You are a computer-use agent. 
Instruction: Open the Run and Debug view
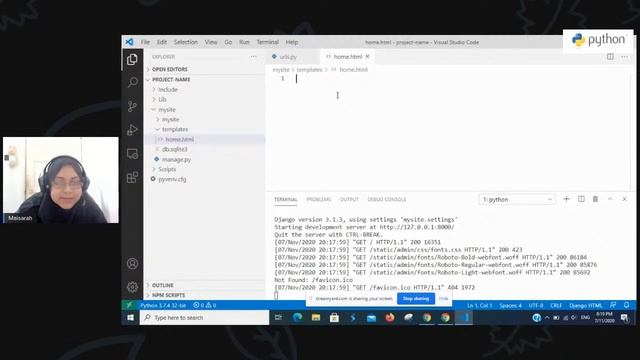tap(132, 130)
